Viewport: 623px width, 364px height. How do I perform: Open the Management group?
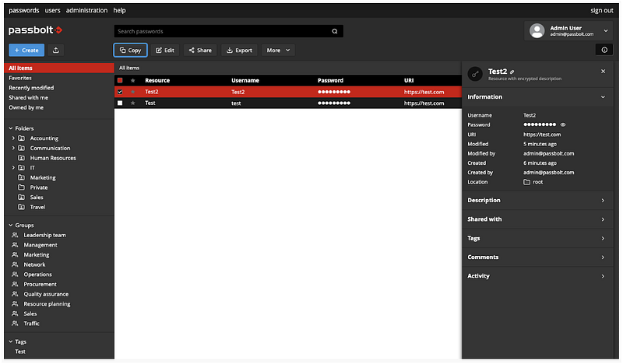pos(40,245)
